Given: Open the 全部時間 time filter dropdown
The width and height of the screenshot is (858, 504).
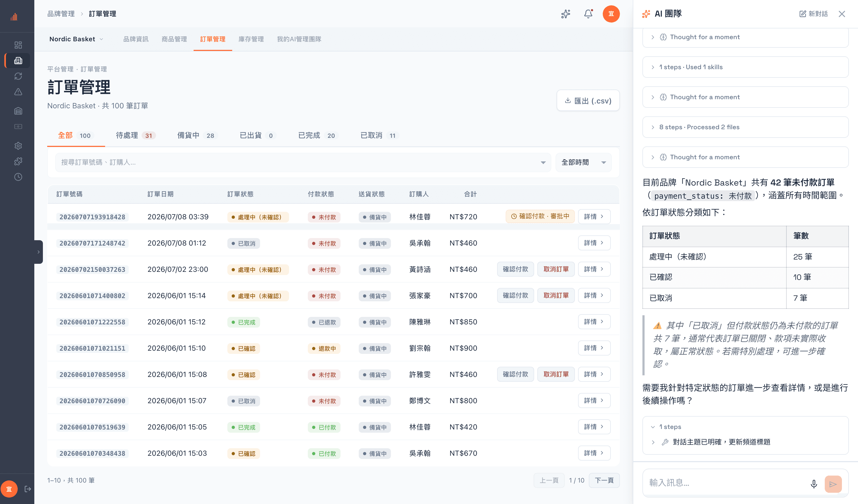Looking at the screenshot, I should [x=583, y=162].
